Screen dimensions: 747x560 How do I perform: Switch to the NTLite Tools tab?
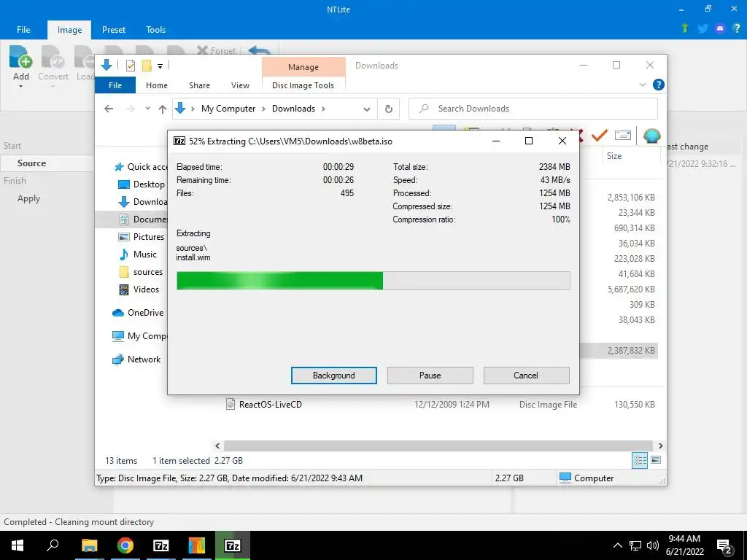[156, 29]
